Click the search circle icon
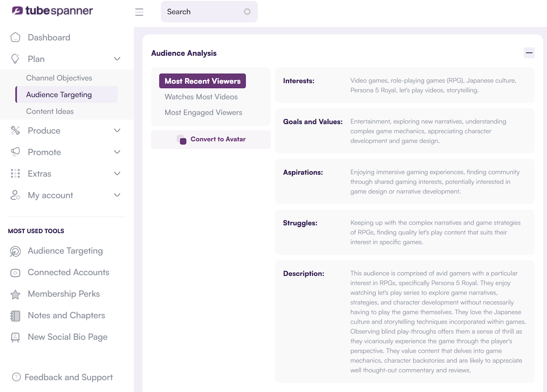The width and height of the screenshot is (547, 392). pyautogui.click(x=247, y=12)
